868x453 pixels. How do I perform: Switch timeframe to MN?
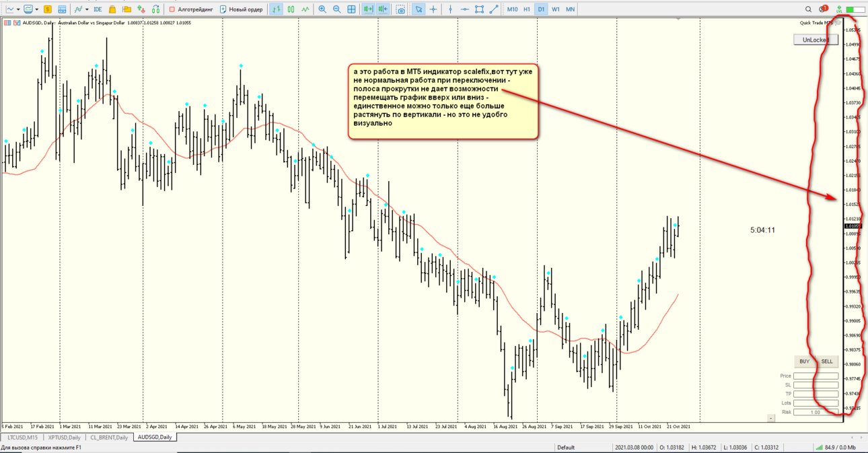click(570, 9)
